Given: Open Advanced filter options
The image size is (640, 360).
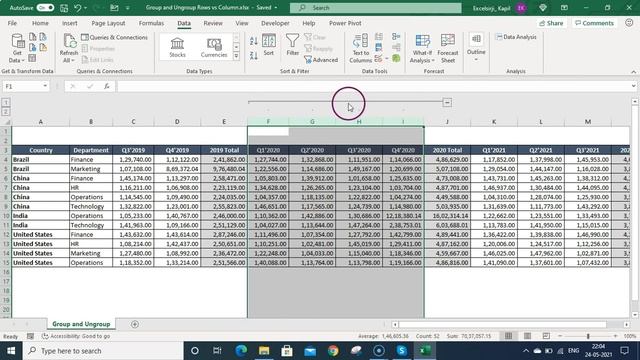Looking at the screenshot, I should pyautogui.click(x=321, y=60).
